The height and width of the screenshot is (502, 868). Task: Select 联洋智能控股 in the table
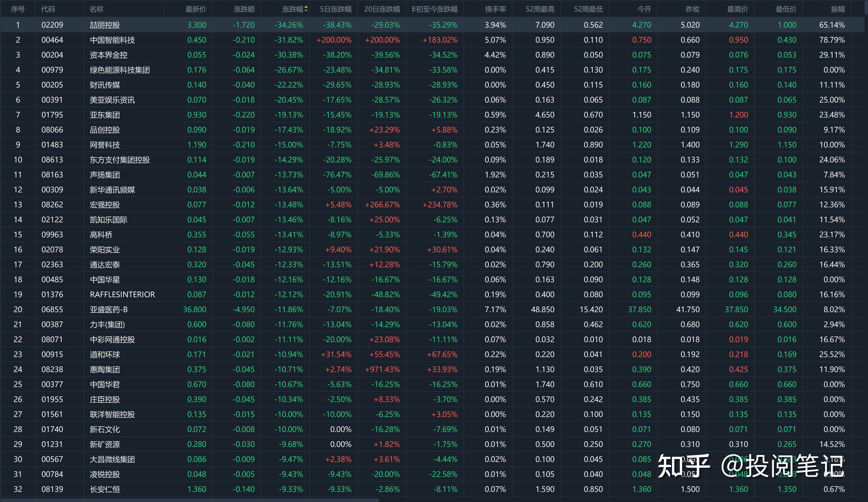tap(112, 414)
